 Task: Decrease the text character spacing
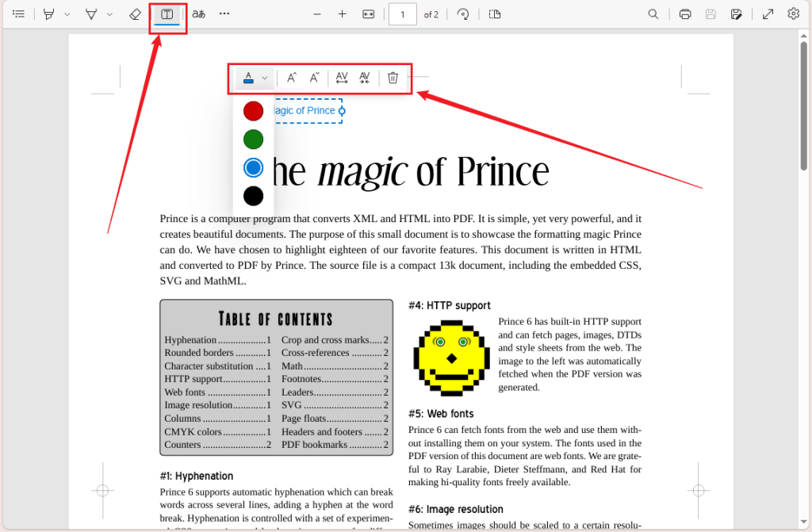pos(365,78)
